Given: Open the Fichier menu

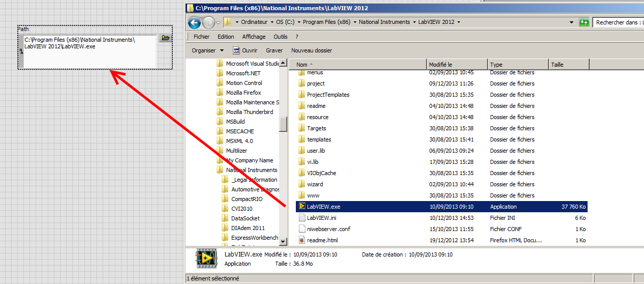Looking at the screenshot, I should point(202,37).
